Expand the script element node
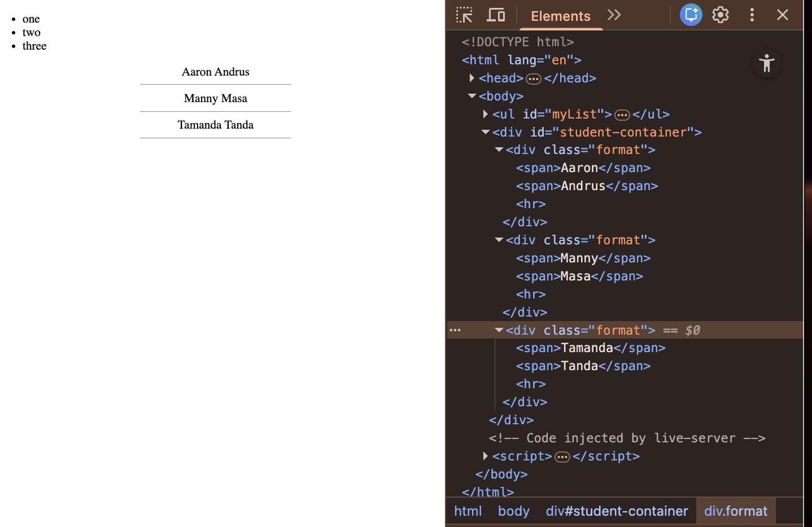Screen dimensions: 812x527 (x=486, y=456)
